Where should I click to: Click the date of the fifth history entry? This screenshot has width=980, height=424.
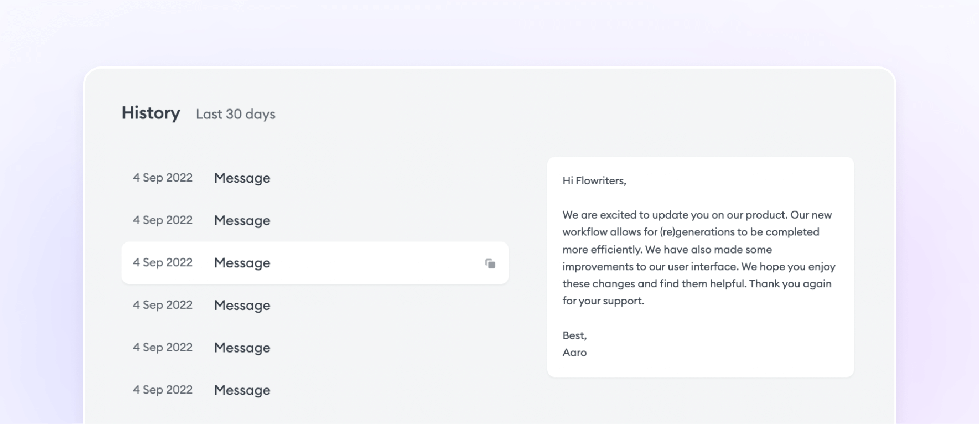(163, 348)
